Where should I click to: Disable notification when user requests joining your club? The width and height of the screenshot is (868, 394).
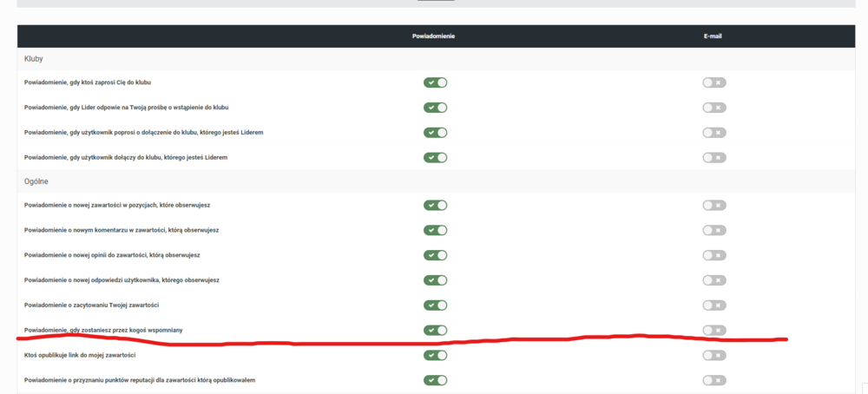click(435, 133)
